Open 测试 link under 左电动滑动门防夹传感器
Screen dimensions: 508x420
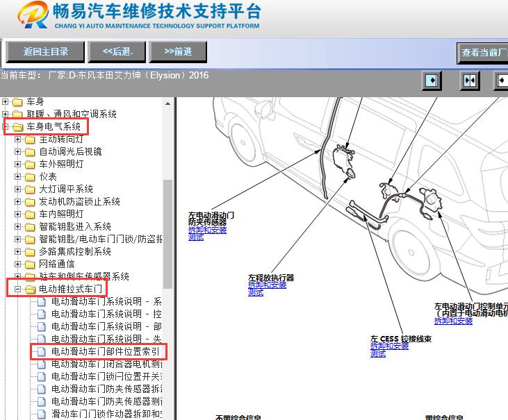[196, 237]
